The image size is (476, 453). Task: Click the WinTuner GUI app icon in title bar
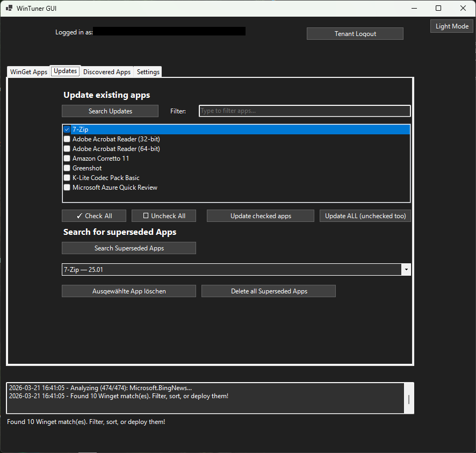(x=9, y=8)
